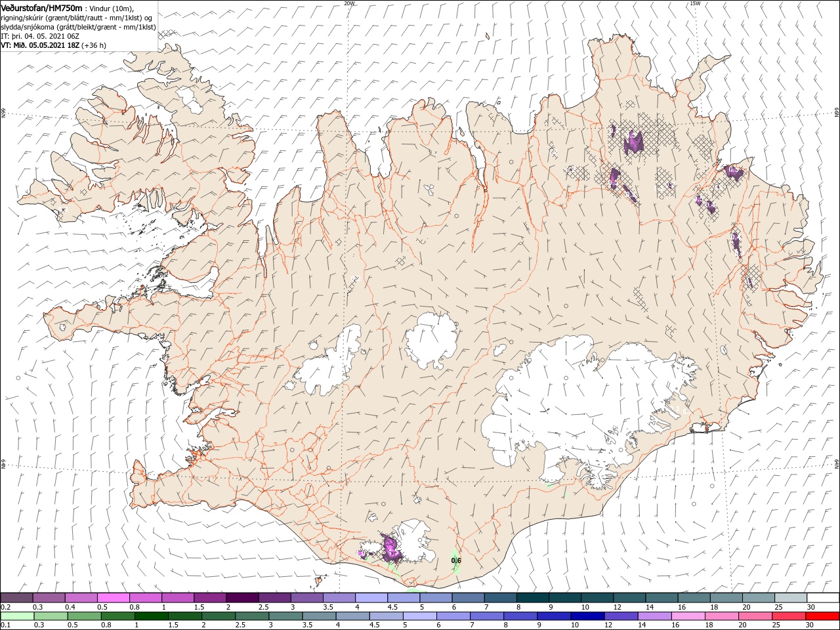
Task: Choose the bright red 30 swatch in lower legend
Action: point(822,616)
